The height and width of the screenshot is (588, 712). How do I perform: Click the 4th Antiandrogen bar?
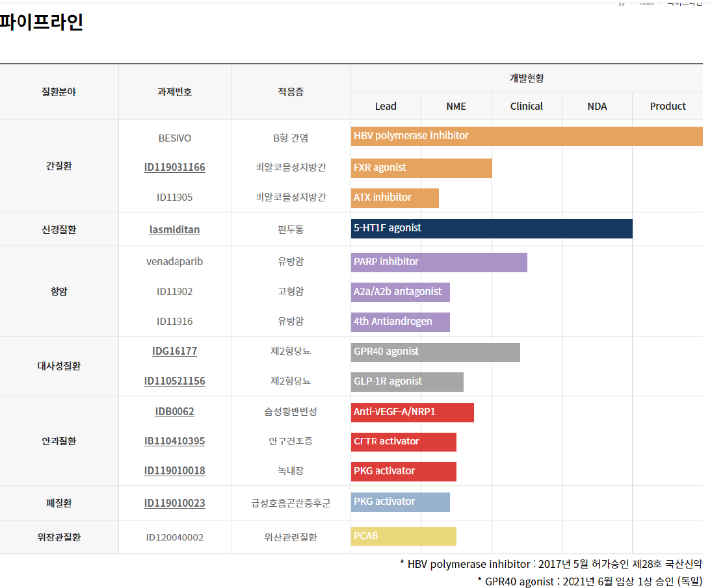(x=401, y=322)
